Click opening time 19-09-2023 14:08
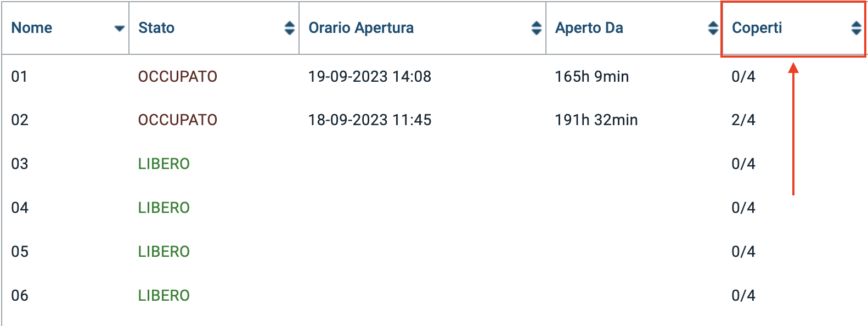Image resolution: width=868 pixels, height=326 pixels. pyautogui.click(x=369, y=76)
